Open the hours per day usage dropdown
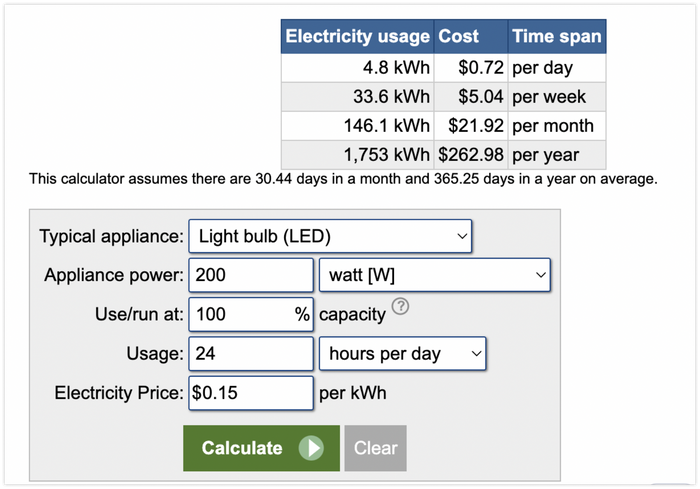 coord(403,354)
